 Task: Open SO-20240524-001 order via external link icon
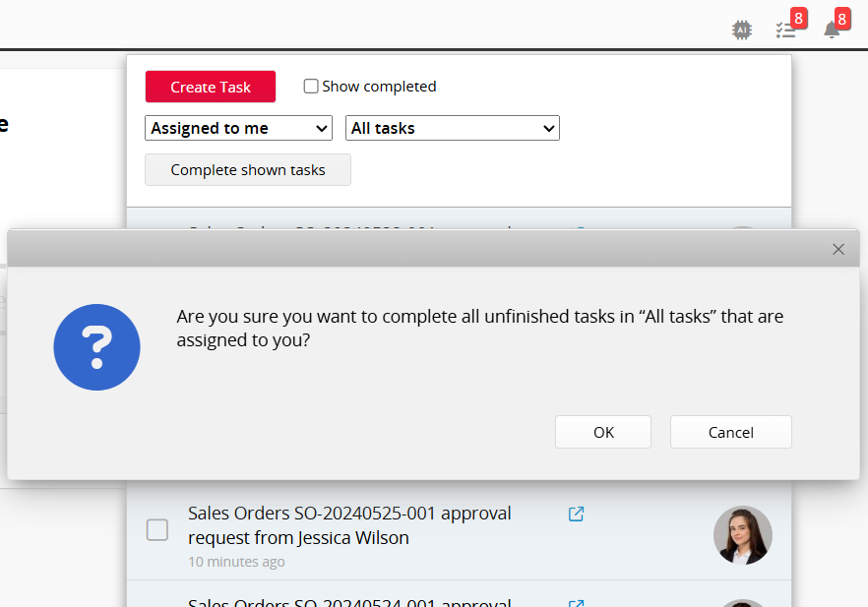point(577,603)
